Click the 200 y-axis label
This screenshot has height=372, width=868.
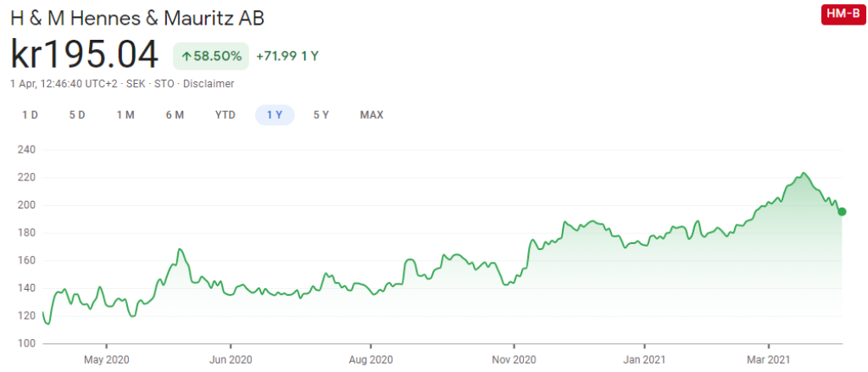pos(26,205)
